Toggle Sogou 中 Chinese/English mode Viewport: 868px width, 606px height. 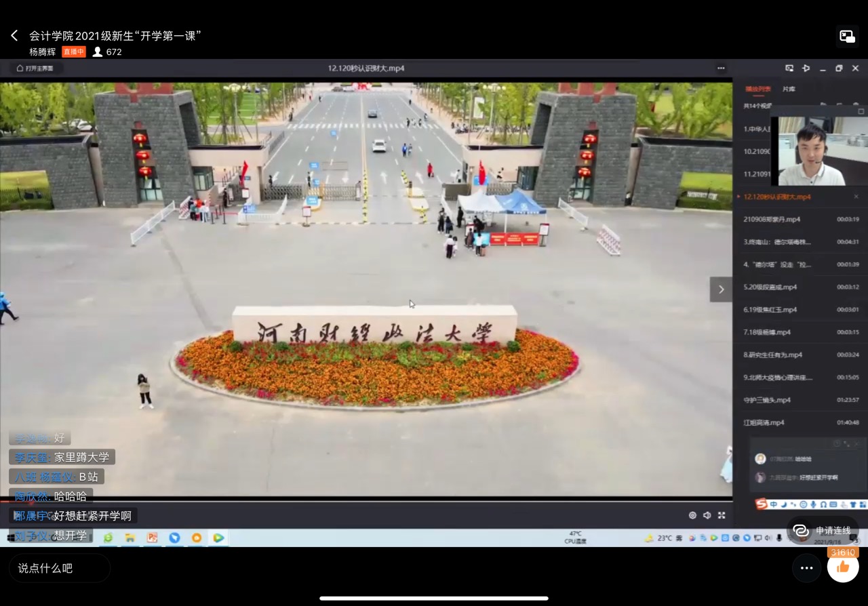[774, 504]
